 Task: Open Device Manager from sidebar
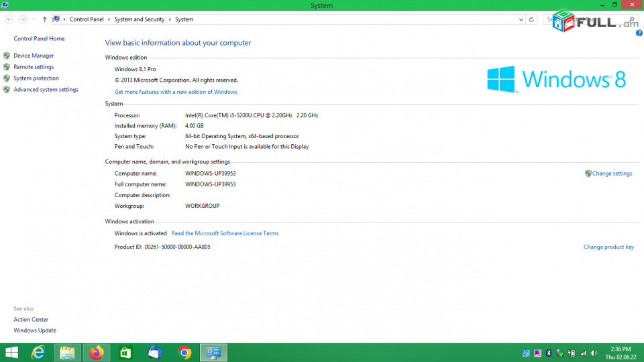[x=34, y=56]
